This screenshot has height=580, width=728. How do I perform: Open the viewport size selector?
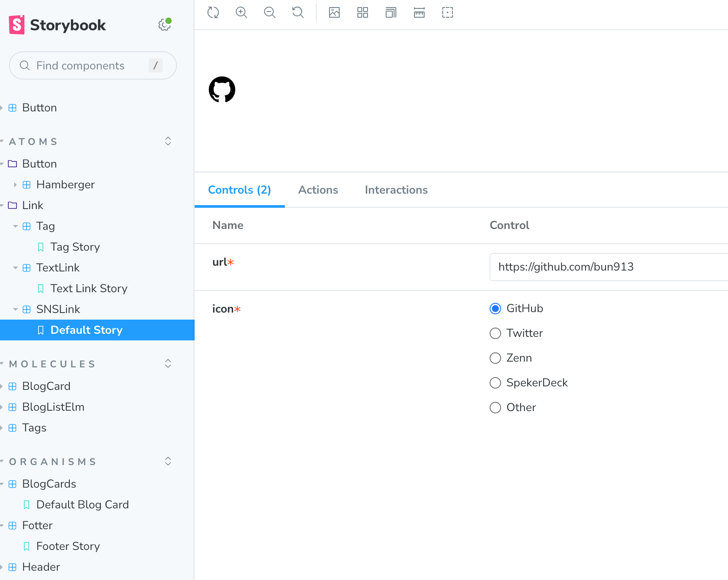(391, 12)
